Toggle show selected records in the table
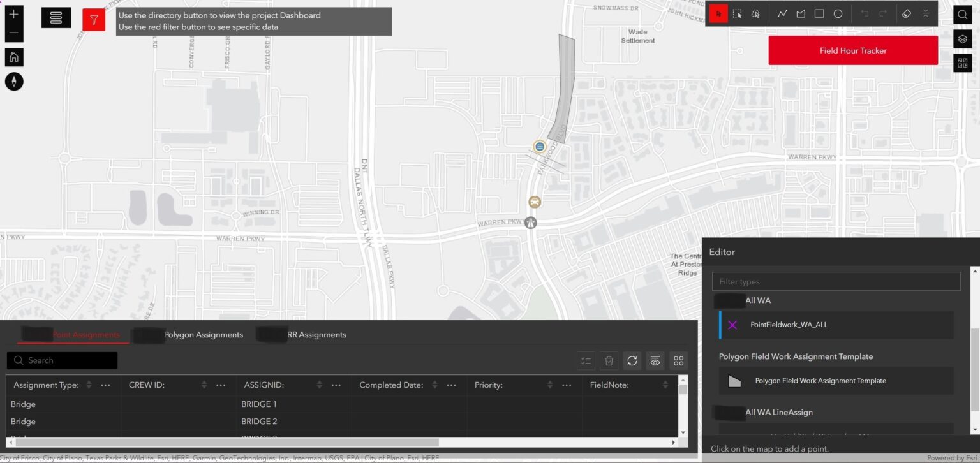 pos(586,360)
